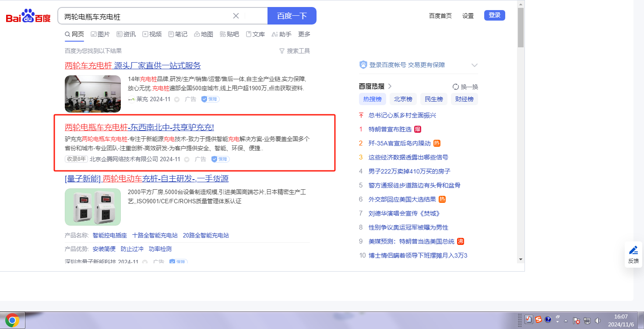This screenshot has width=644, height=329.
Task: Click the 反馈 feedback icon
Action: 633,254
